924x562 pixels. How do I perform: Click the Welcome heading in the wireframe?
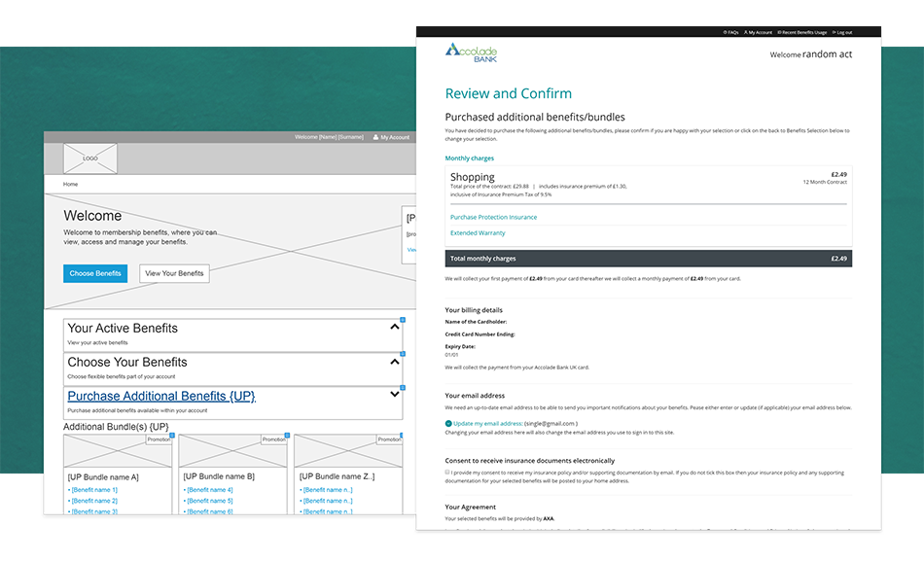(x=92, y=216)
